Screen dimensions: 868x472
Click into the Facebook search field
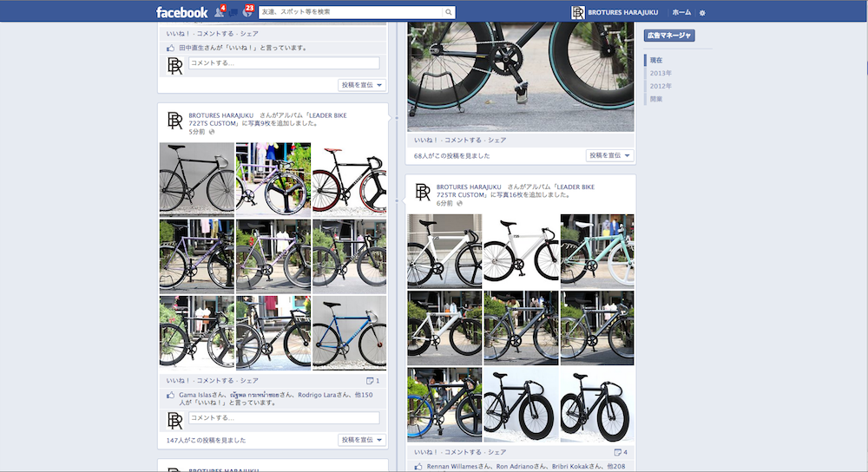(x=352, y=12)
